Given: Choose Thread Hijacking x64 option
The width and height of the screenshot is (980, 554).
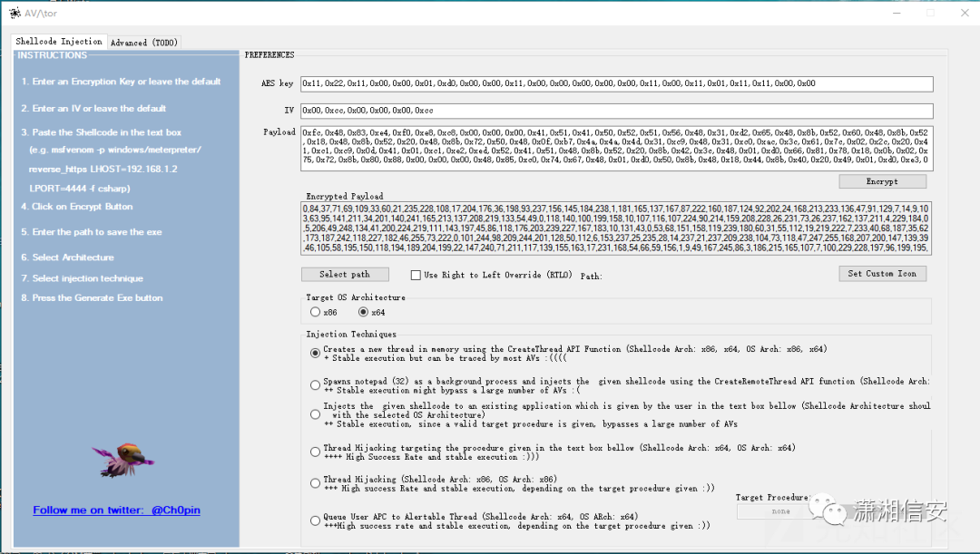Looking at the screenshot, I should (315, 452).
